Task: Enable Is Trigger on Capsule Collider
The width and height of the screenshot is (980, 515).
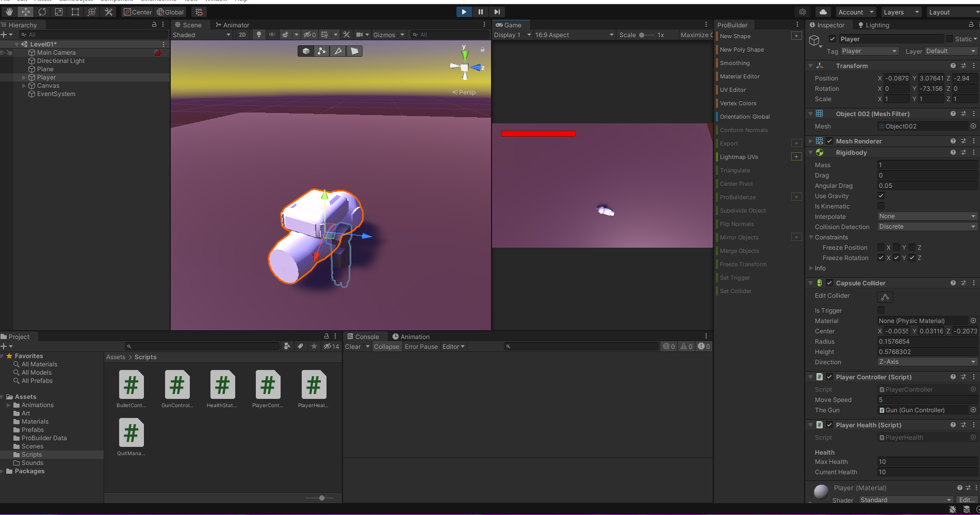Action: [881, 310]
